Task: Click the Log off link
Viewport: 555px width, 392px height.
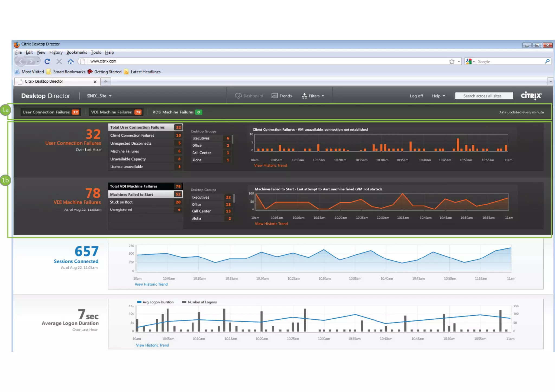Action: (x=416, y=96)
